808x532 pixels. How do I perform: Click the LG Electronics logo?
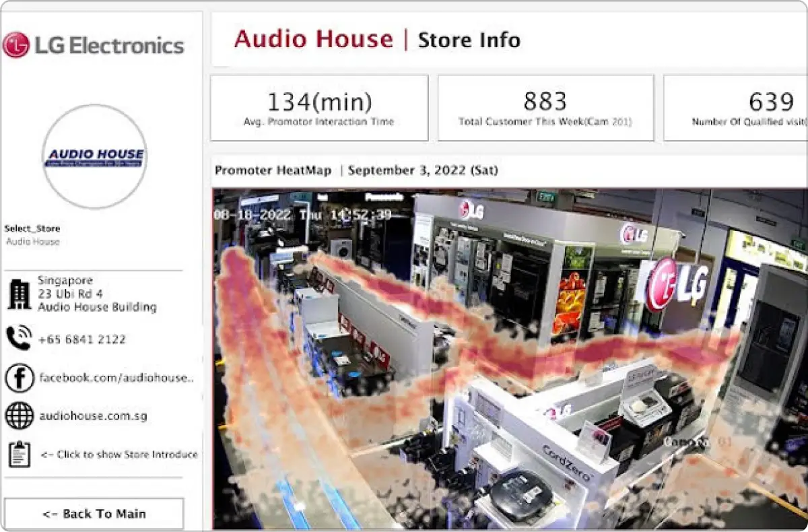click(x=94, y=45)
